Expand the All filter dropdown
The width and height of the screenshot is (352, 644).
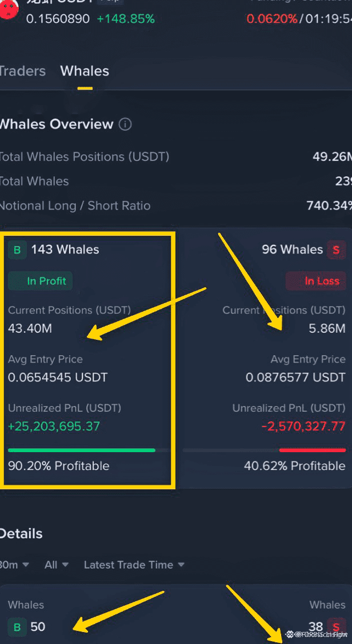(x=57, y=565)
